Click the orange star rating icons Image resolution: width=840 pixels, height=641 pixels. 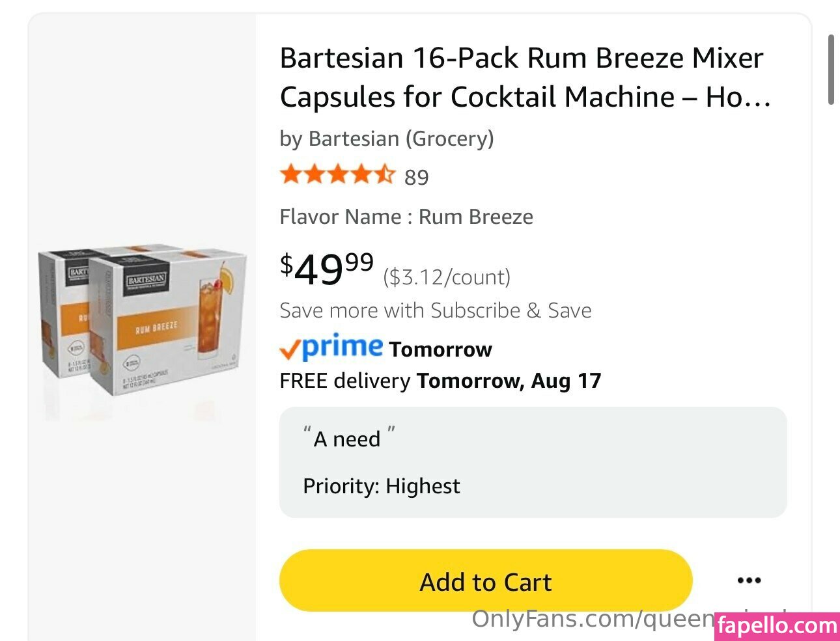(x=337, y=175)
